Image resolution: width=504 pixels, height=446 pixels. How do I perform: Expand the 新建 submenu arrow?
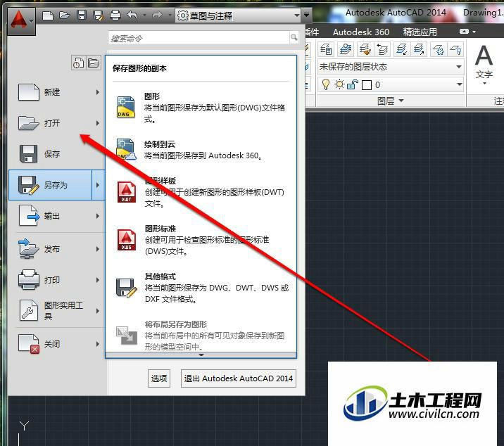pyautogui.click(x=98, y=92)
